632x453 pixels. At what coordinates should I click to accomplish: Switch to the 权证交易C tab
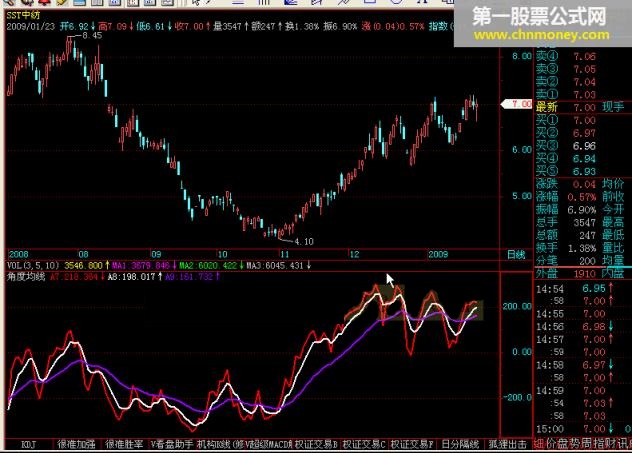364,445
